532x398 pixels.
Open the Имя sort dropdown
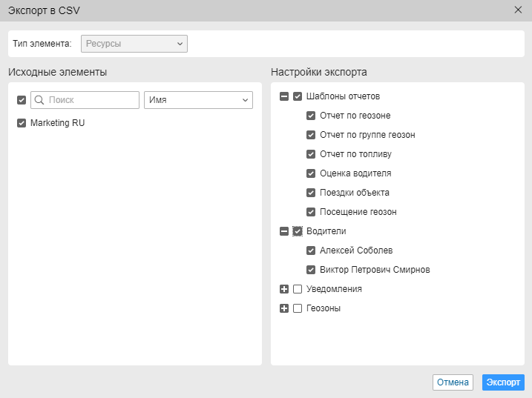click(197, 100)
